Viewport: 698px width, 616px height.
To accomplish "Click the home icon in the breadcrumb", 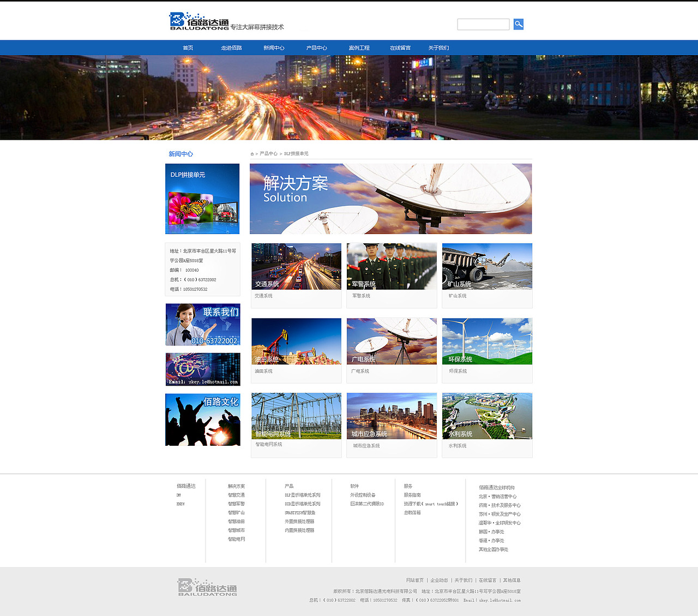I will point(252,154).
